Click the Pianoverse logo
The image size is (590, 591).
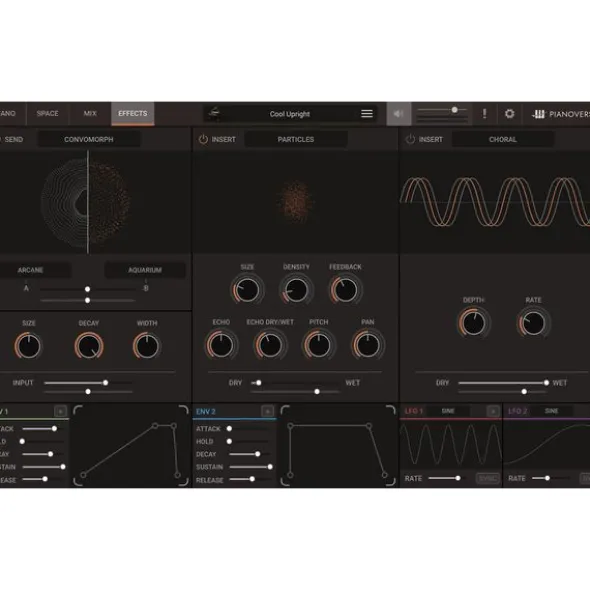pos(560,114)
